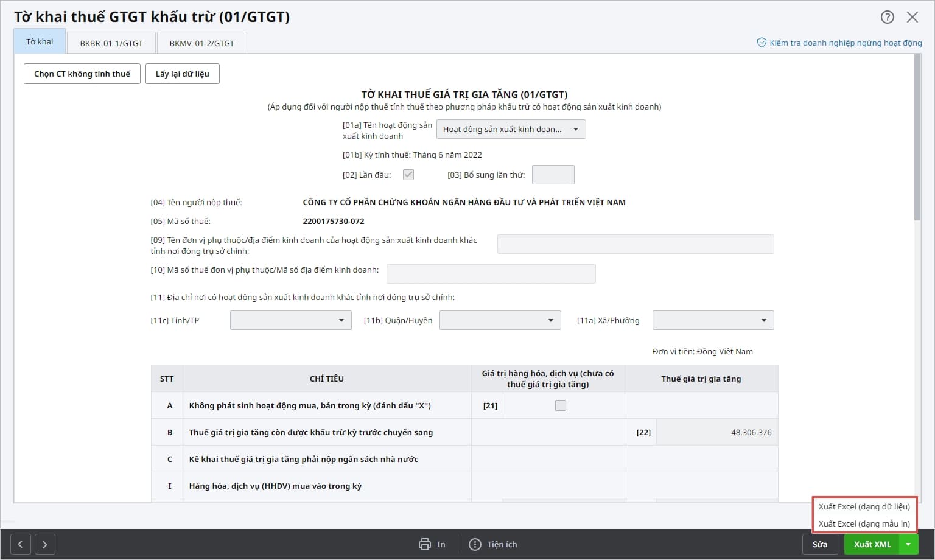Click the Thuế giá trị gia tăng column header
Screen dimensions: 935x560
[x=701, y=379]
